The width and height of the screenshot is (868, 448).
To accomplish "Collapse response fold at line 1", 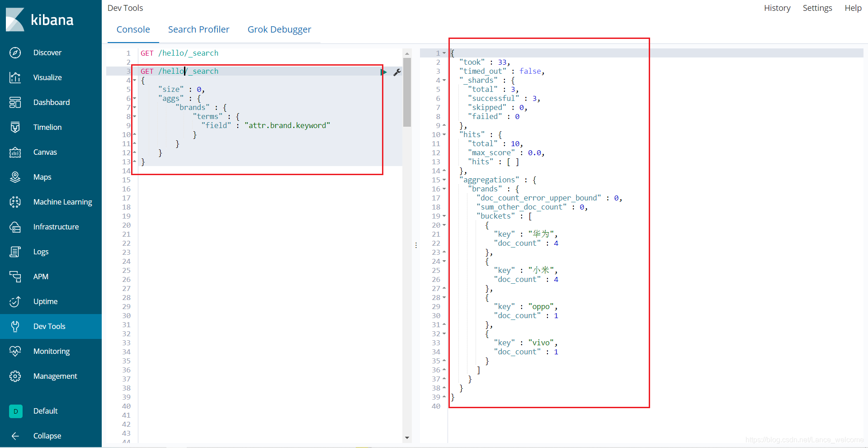I will 444,53.
